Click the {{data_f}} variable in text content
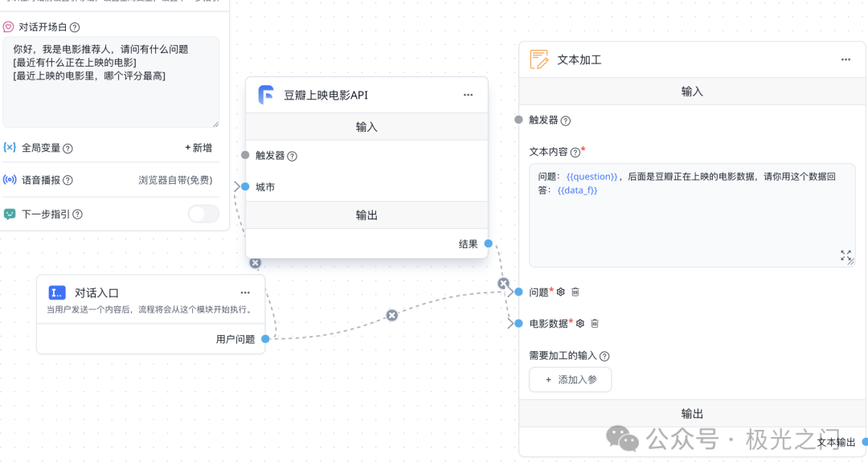This screenshot has width=868, height=474. [577, 190]
